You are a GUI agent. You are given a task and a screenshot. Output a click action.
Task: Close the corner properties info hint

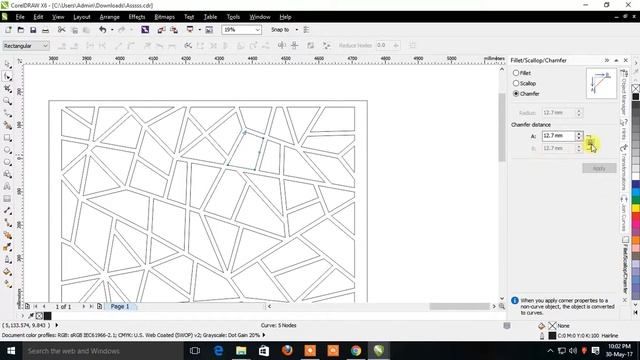[x=624, y=300]
